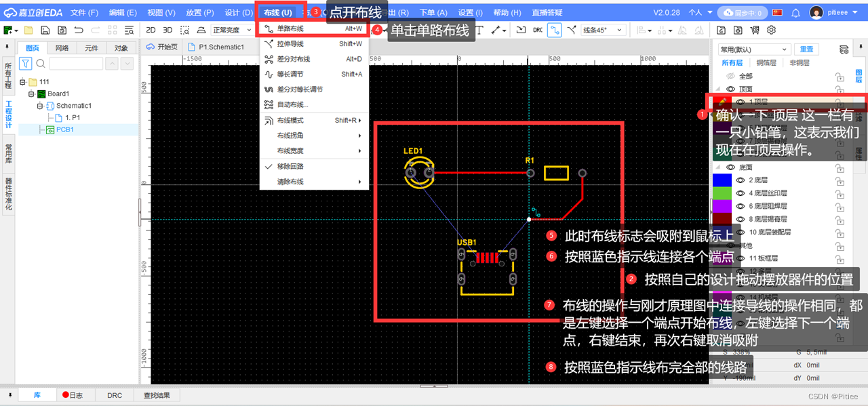This screenshot has height=406, width=868.
Task: Click the highlighted single routing tool icon
Action: [x=555, y=30]
